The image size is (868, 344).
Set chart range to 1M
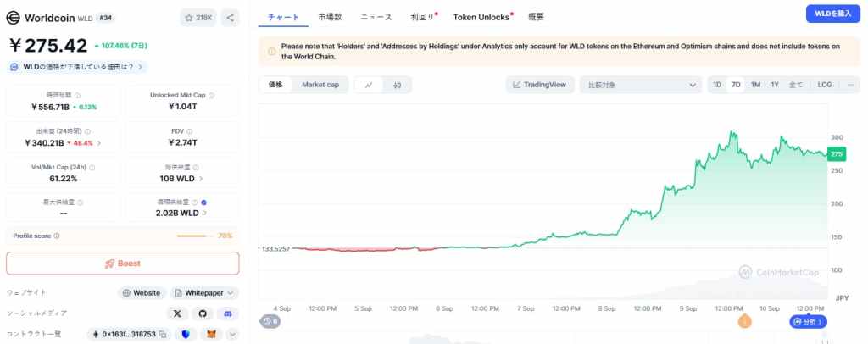755,85
